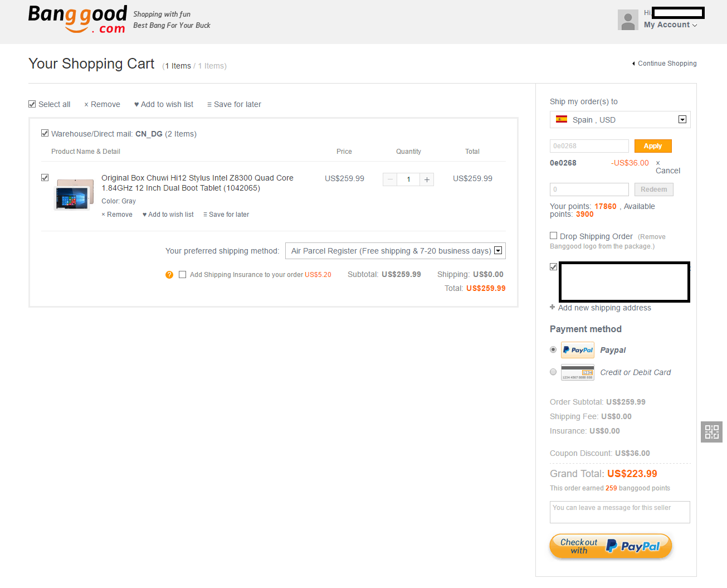Click the points redeem input field

click(589, 189)
